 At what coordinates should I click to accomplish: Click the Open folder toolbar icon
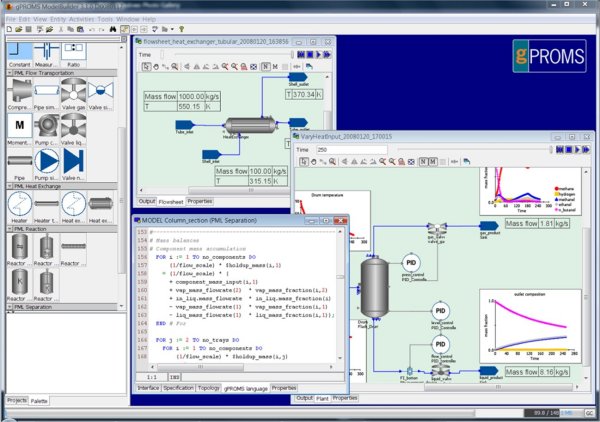[x=18, y=29]
